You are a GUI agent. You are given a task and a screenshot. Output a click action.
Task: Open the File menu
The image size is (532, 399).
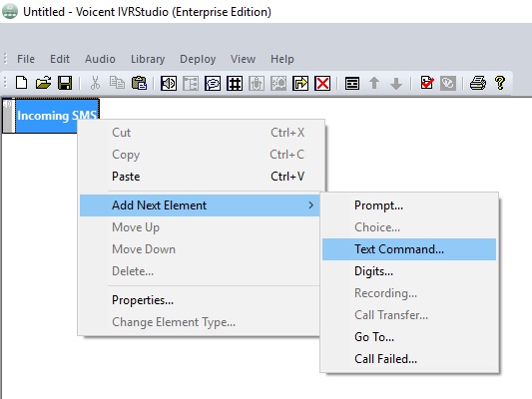tap(26, 59)
